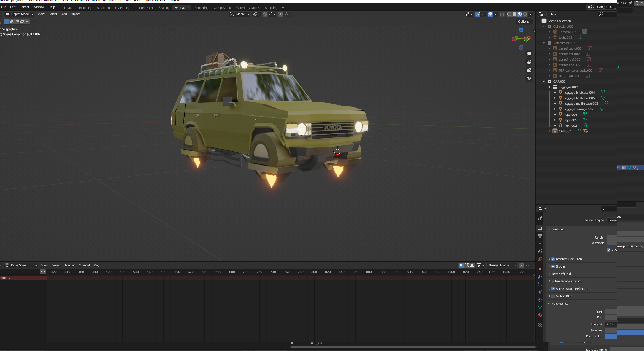644x351 pixels.
Task: Disable Screen Space Reflections checkbox
Action: [x=553, y=289]
